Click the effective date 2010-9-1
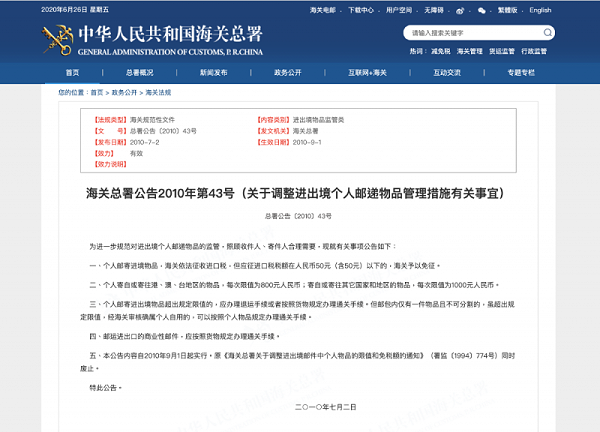The height and width of the screenshot is (432, 600). point(307,142)
